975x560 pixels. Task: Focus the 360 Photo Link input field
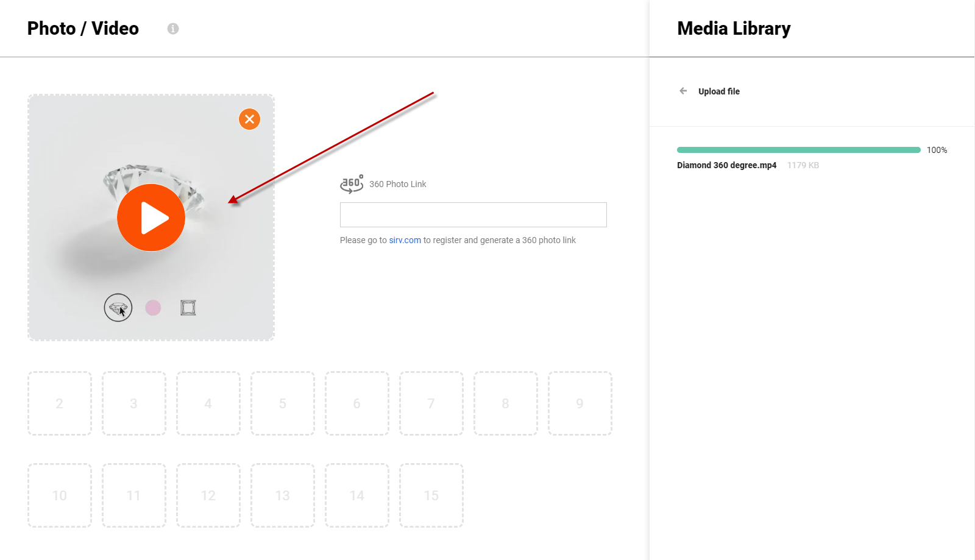(473, 214)
